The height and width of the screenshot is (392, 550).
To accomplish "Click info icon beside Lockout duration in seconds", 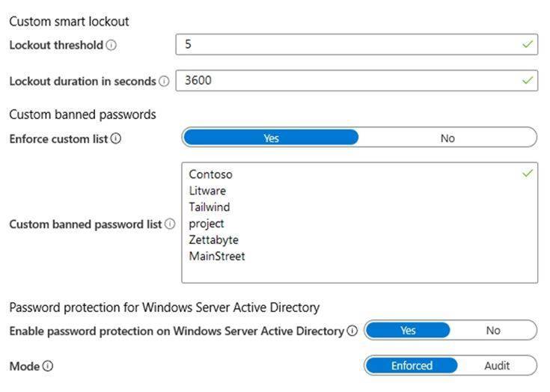I will pos(164,81).
